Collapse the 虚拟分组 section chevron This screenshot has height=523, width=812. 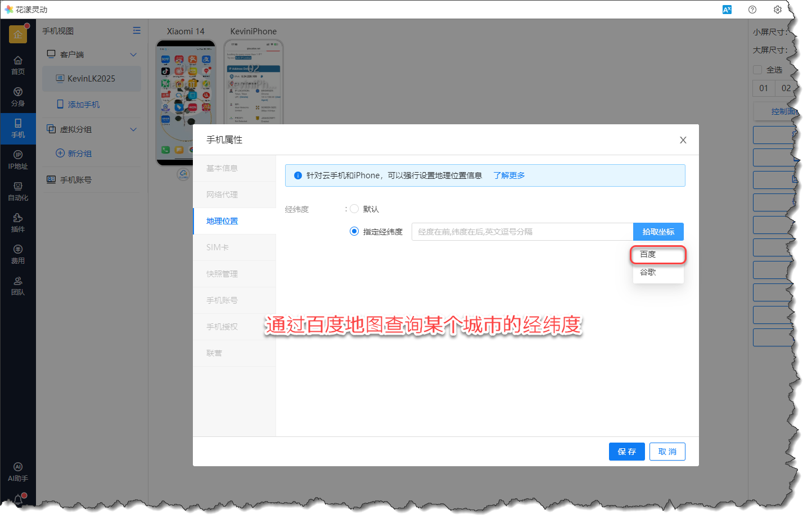click(133, 129)
